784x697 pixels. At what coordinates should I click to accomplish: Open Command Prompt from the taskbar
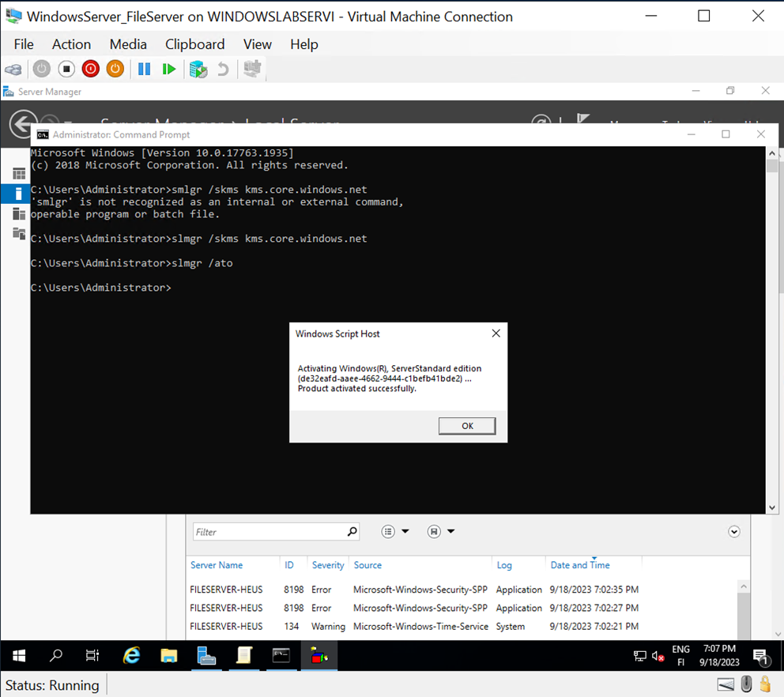[x=281, y=656]
